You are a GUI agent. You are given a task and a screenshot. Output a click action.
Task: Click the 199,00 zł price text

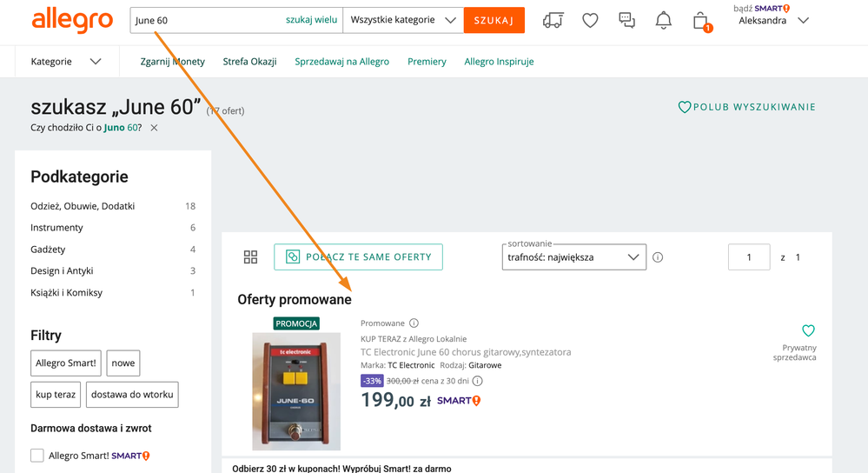coord(396,400)
